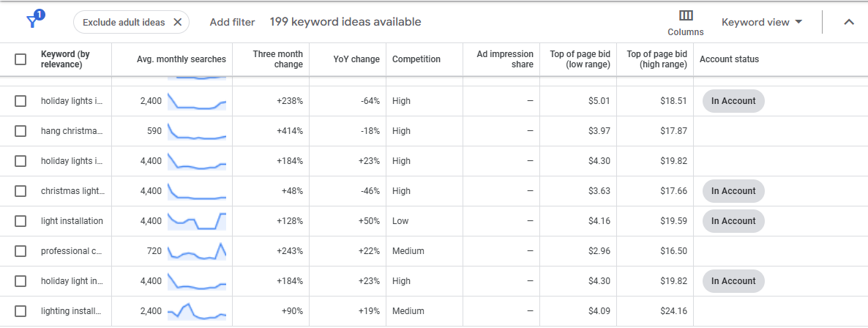The image size is (868, 328).
Task: Check the light installation row checkbox
Action: [x=20, y=221]
